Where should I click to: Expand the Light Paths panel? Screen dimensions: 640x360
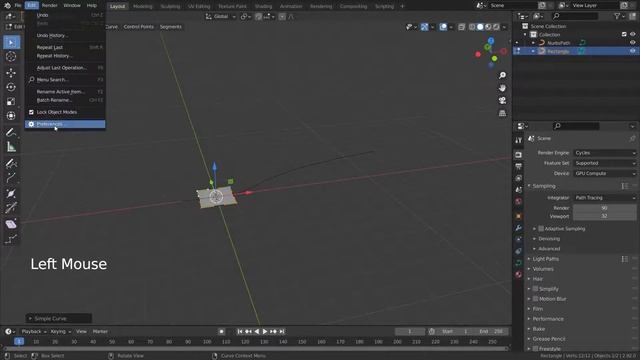pos(545,259)
